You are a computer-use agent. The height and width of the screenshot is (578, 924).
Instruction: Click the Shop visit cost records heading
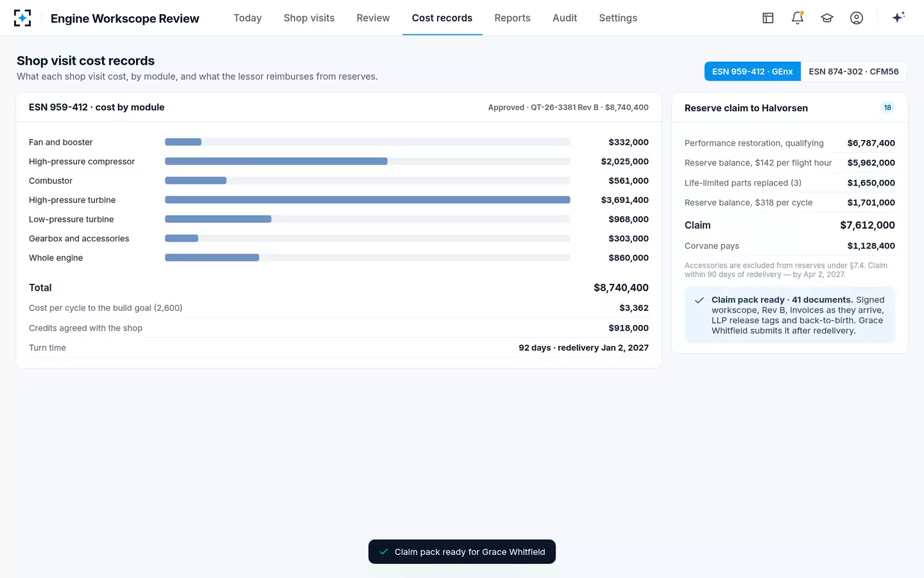(x=85, y=61)
